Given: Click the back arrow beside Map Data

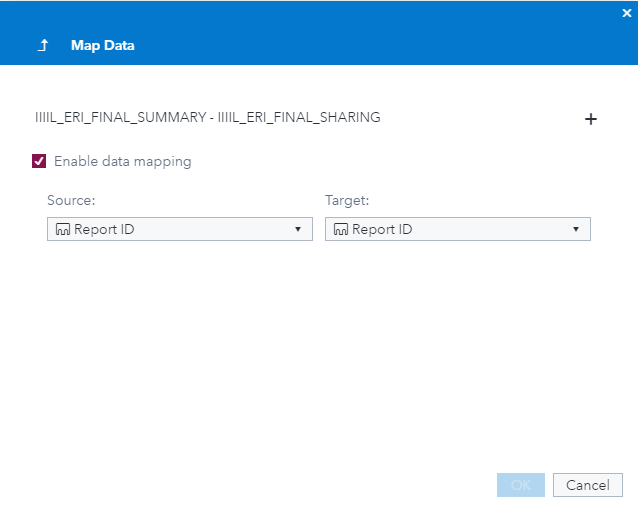Looking at the screenshot, I should (x=43, y=45).
